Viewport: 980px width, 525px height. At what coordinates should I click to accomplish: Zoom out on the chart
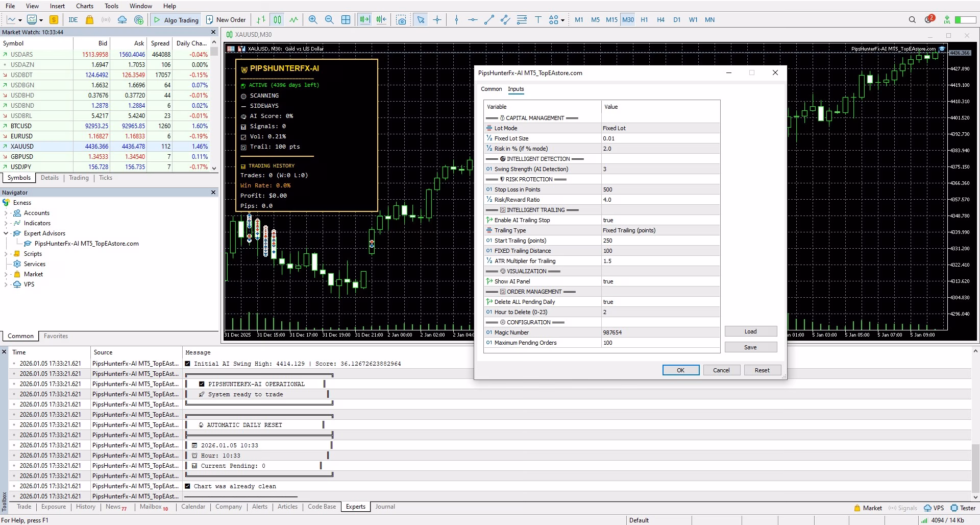[x=329, y=20]
